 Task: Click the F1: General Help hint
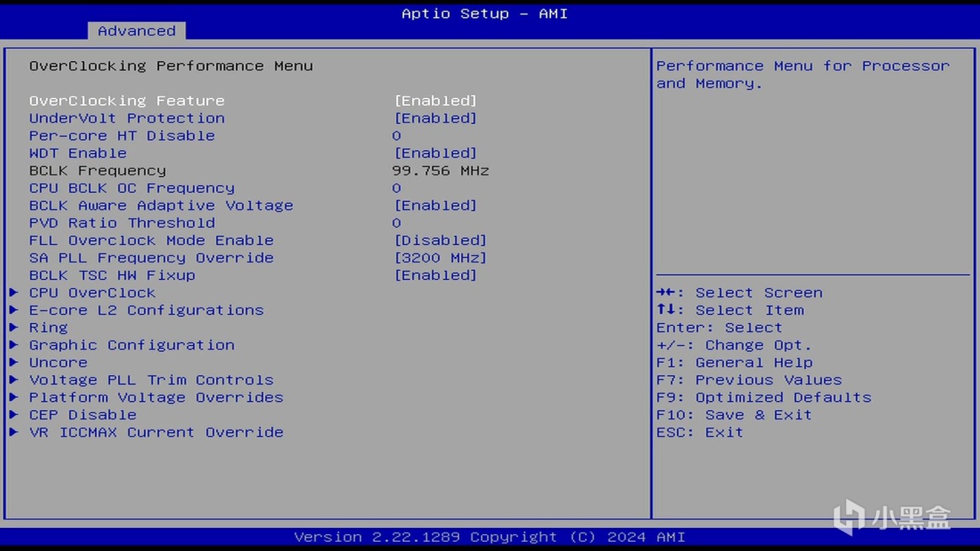click(734, 363)
